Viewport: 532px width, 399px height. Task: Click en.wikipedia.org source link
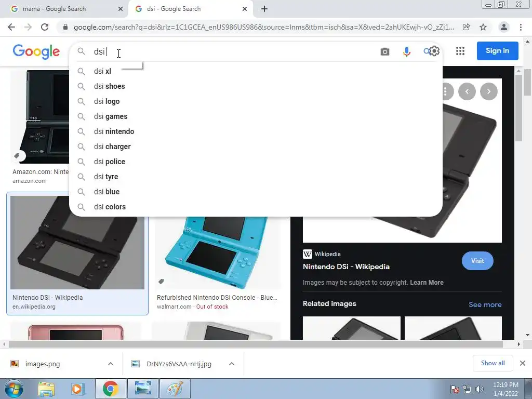(34, 307)
